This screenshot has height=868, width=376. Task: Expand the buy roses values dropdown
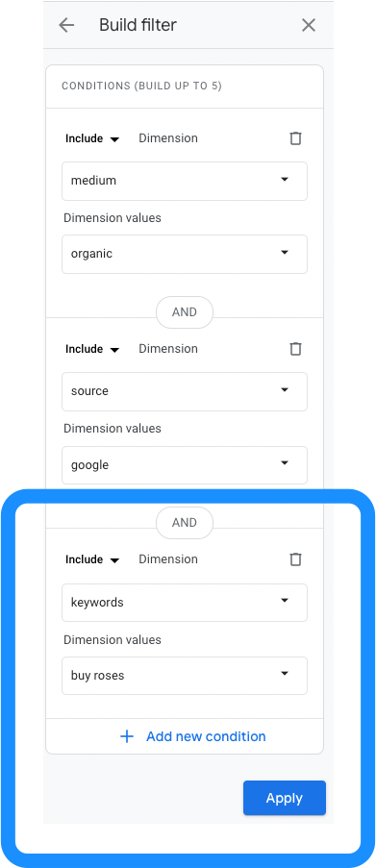pyautogui.click(x=185, y=676)
